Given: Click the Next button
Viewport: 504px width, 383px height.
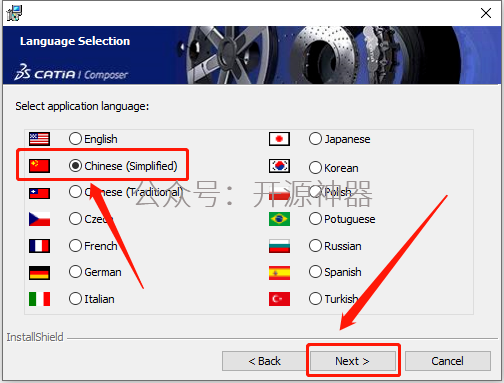Looking at the screenshot, I should (353, 361).
